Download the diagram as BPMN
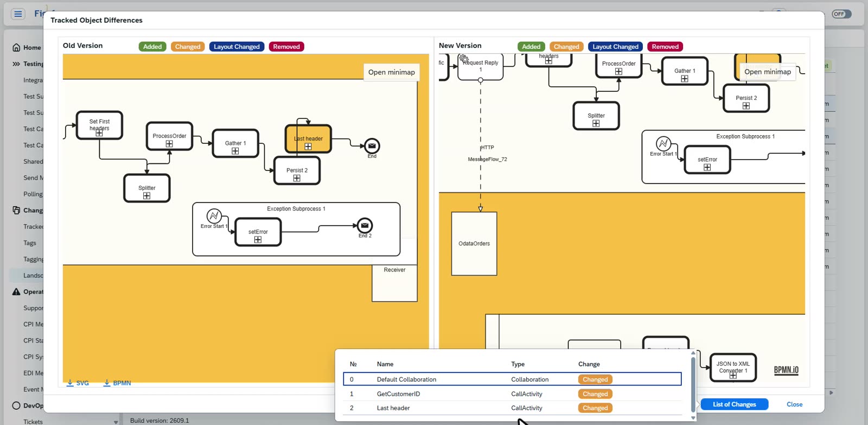This screenshot has width=868, height=425. [x=117, y=383]
